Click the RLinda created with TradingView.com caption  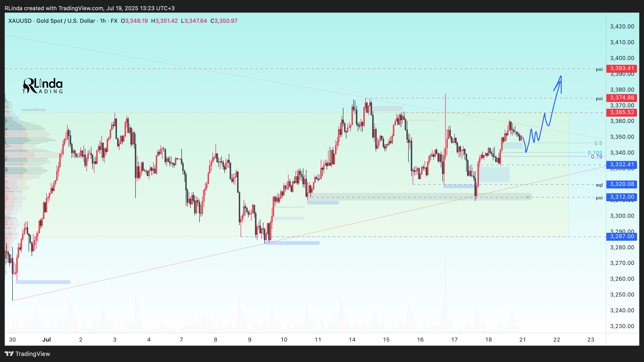(90, 8)
